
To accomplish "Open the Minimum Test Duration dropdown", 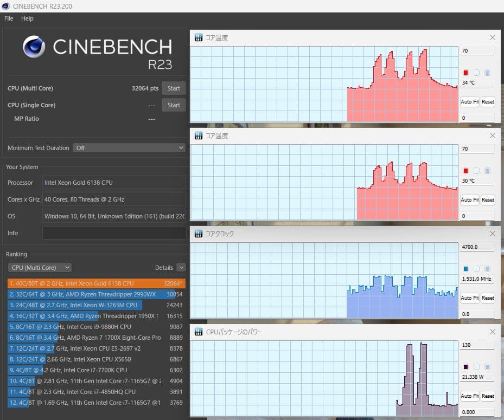I will pos(129,148).
